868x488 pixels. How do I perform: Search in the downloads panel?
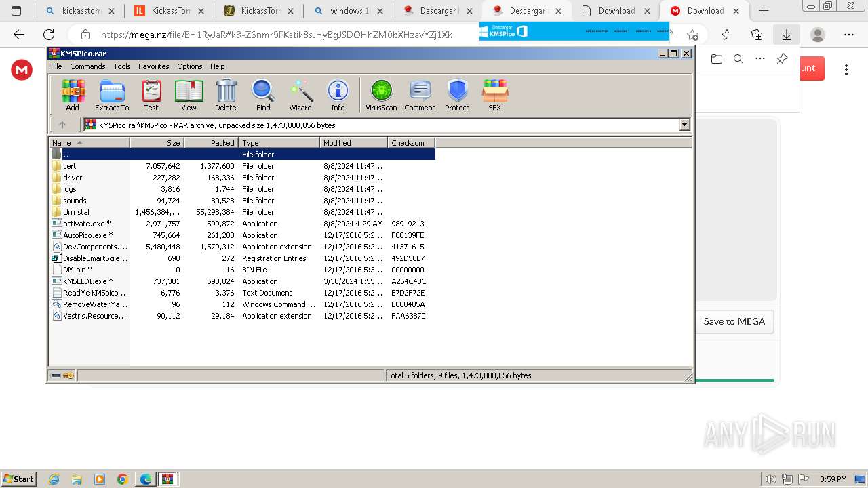(x=738, y=59)
